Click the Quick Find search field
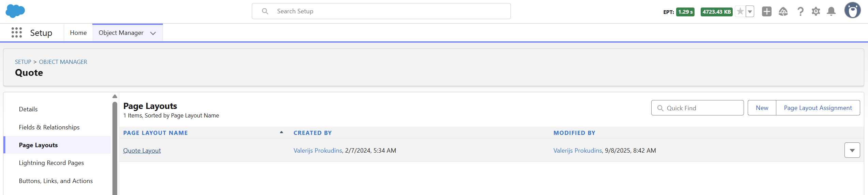 coord(697,108)
